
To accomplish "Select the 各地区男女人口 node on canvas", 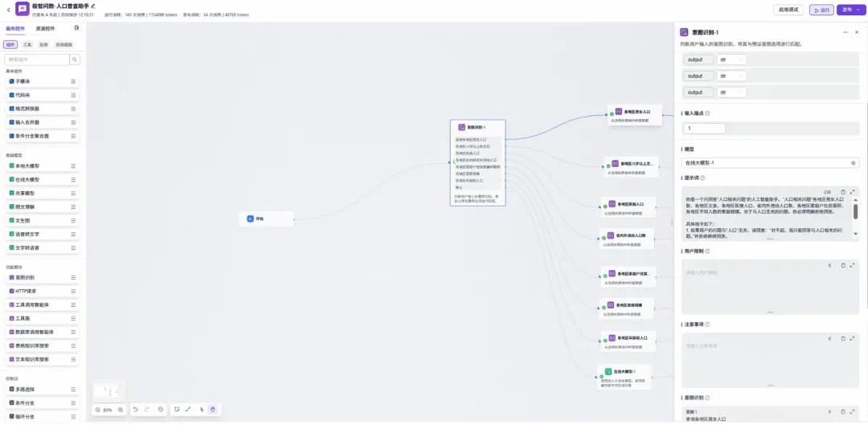I will pyautogui.click(x=634, y=115).
